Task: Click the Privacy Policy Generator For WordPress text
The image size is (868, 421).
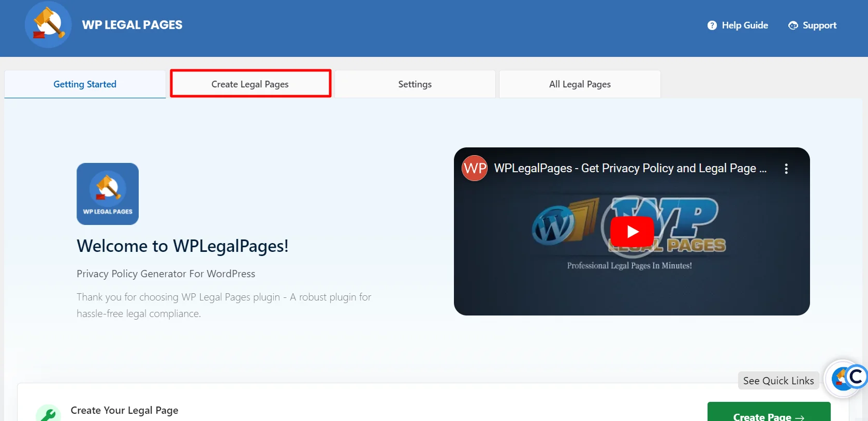Action: (x=166, y=274)
